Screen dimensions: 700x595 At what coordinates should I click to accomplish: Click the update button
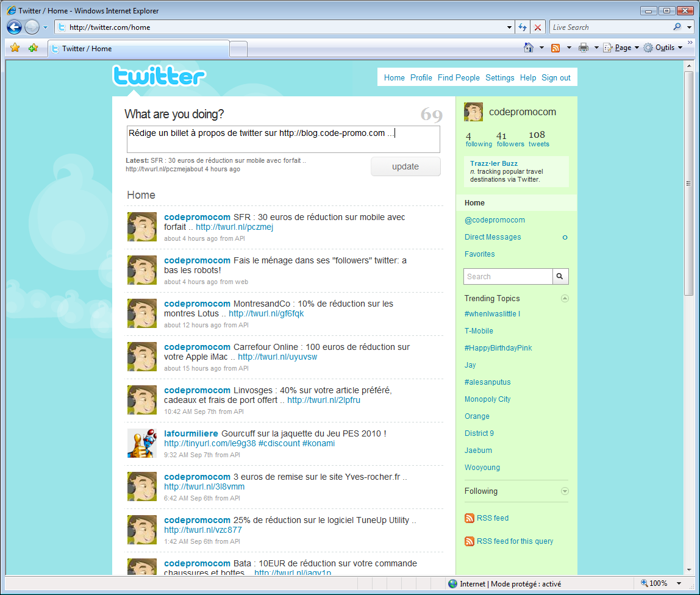(405, 166)
